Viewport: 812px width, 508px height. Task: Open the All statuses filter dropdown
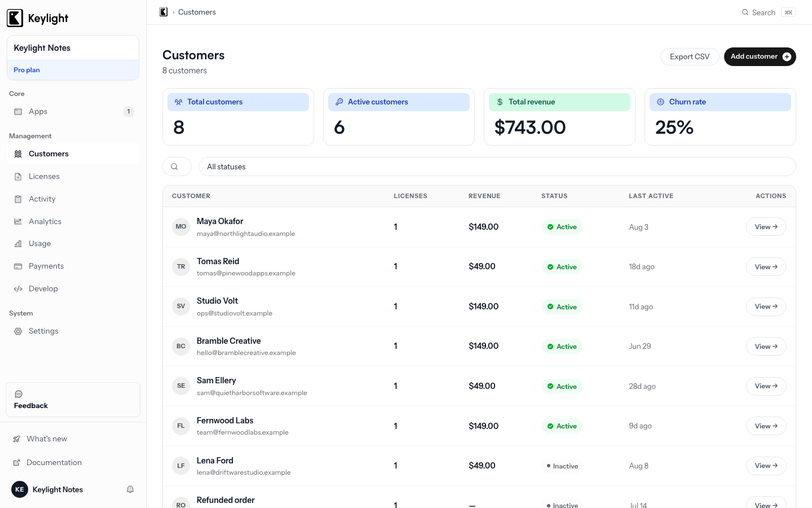coord(497,167)
